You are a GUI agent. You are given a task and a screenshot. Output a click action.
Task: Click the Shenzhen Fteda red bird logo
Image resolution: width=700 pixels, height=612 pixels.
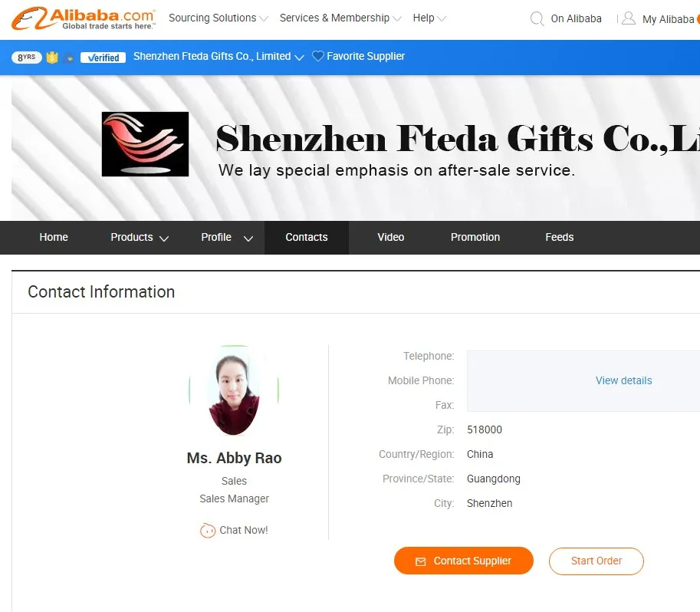pos(145,144)
